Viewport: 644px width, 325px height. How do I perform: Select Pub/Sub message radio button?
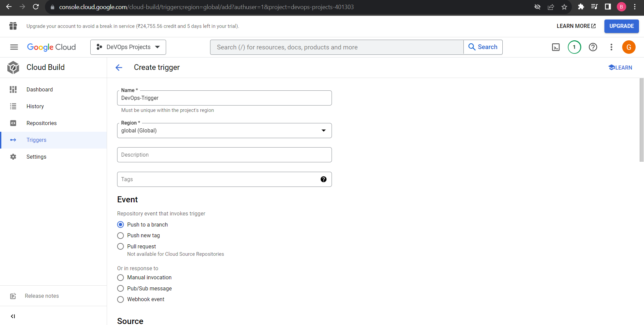click(x=120, y=288)
